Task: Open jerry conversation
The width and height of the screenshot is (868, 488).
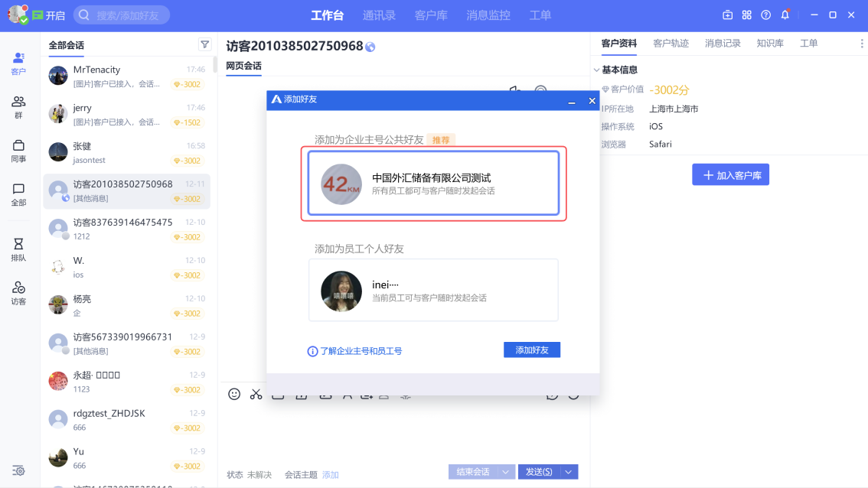Action: (x=127, y=115)
